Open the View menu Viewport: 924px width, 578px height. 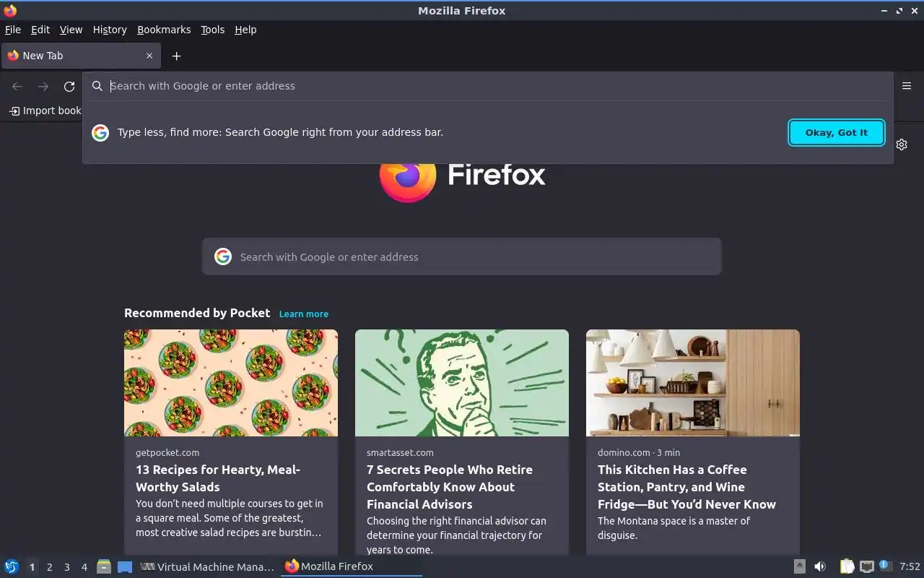point(71,30)
